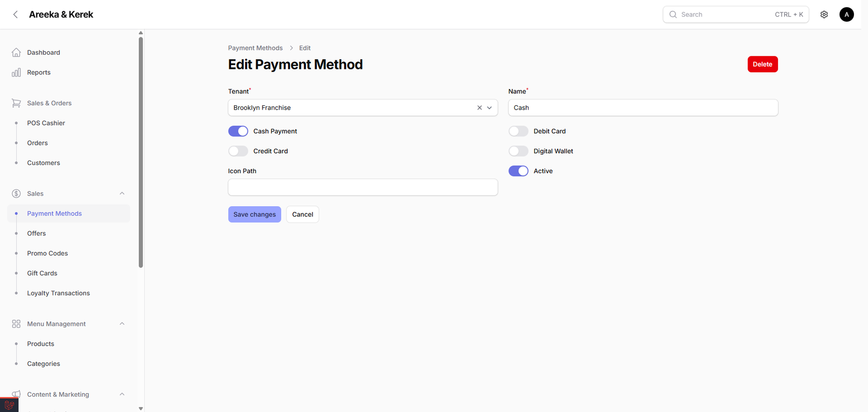Screen dimensions: 868x412
Task: Collapse the Menu Management group
Action: click(x=122, y=324)
